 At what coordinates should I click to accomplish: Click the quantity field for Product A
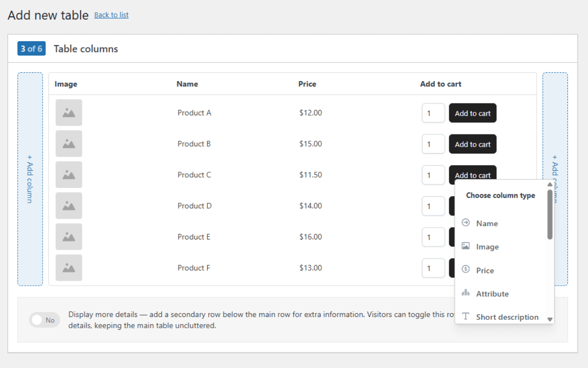point(433,113)
